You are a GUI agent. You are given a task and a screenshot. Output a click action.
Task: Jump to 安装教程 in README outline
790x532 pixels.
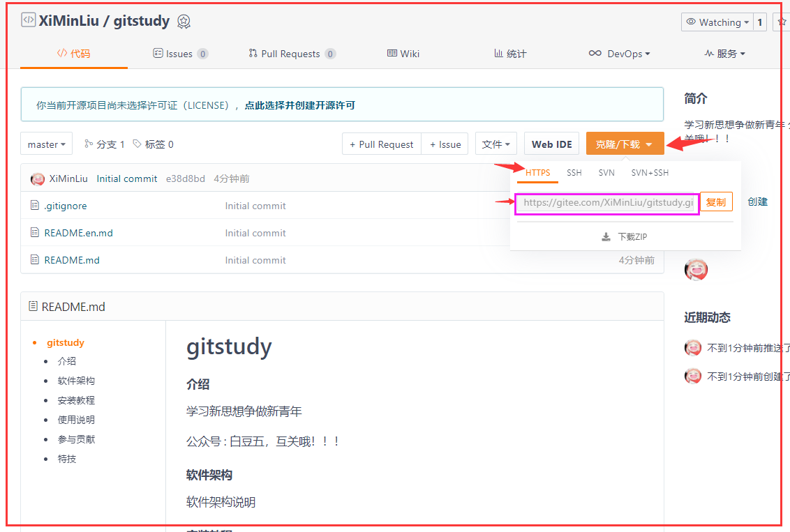pos(76,401)
